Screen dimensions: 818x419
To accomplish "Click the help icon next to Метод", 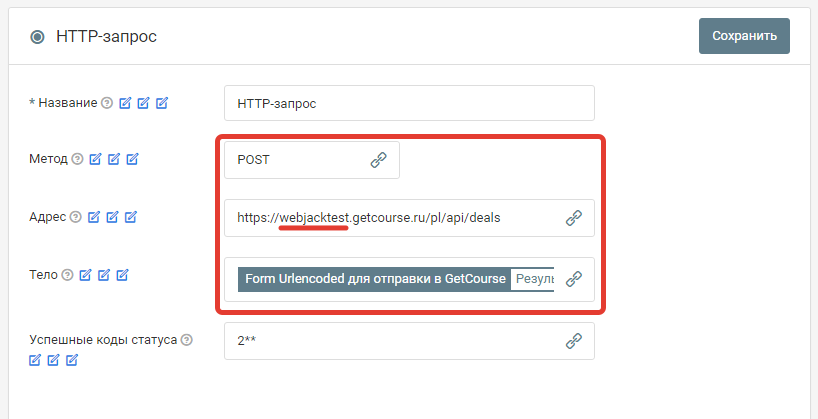I will [77, 159].
